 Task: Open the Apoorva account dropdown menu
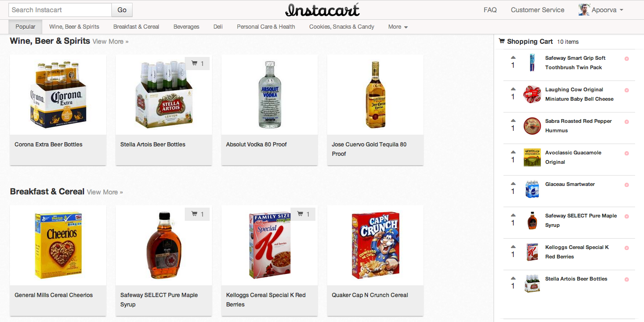(x=601, y=10)
